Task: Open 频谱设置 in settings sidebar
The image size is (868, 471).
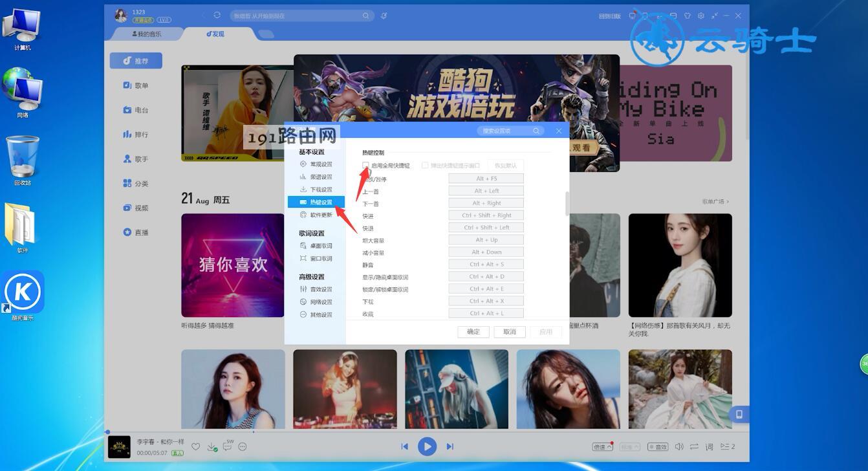Action: (x=316, y=177)
